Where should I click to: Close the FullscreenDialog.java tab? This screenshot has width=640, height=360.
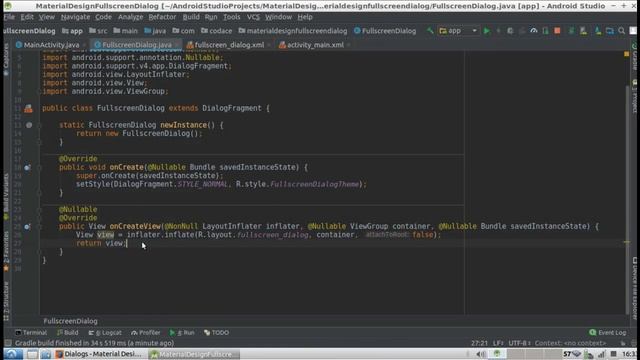point(177,45)
